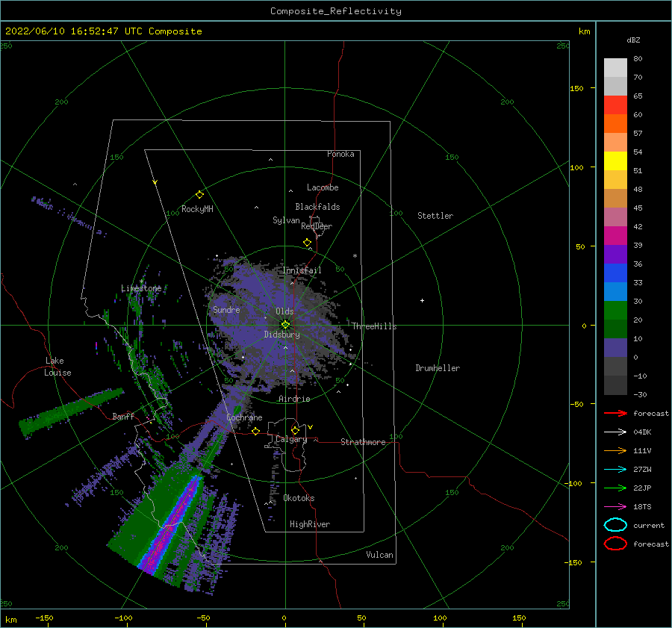The height and width of the screenshot is (628, 672).
Task: Click the yellow radar-center marker at Olds
Action: click(x=285, y=325)
